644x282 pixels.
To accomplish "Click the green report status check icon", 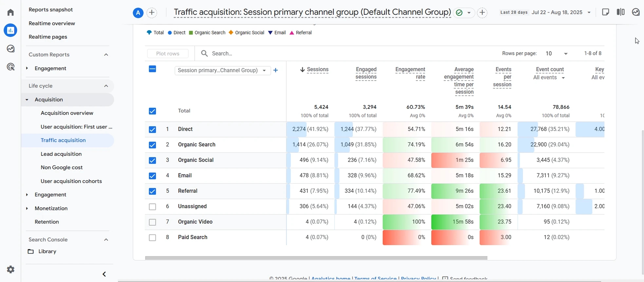I will tap(459, 13).
